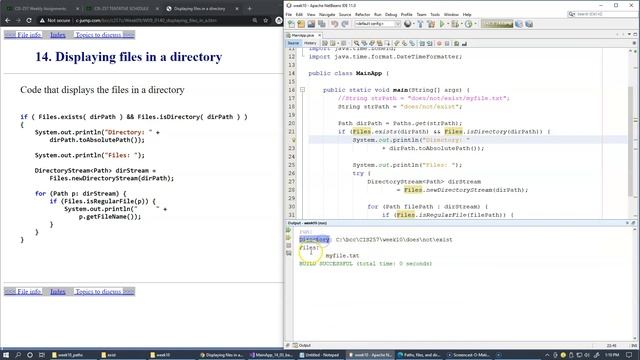Click the Stop icon in Output panel sidebar
640x360 pixels.
289,246
